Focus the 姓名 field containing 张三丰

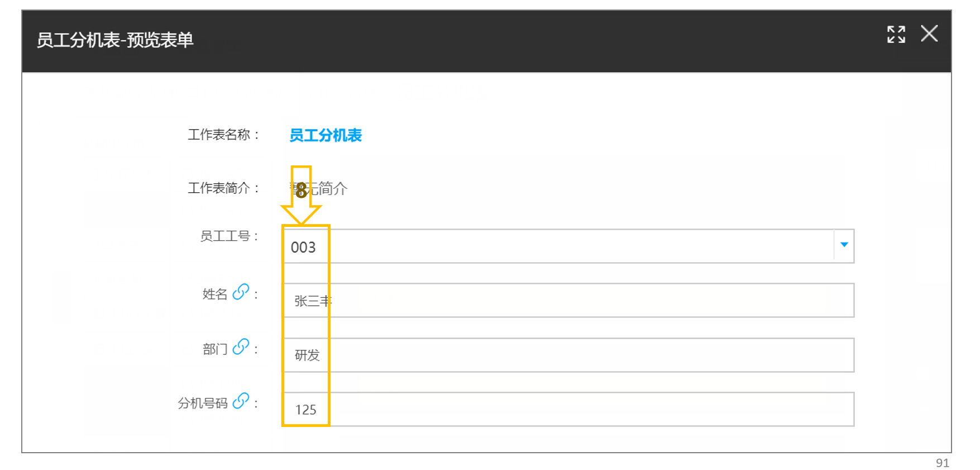(x=568, y=300)
